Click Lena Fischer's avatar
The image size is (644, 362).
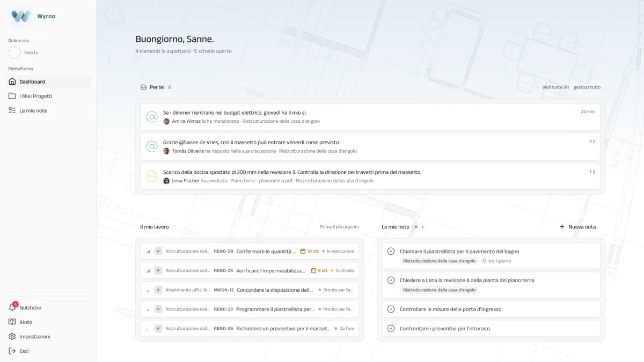click(x=166, y=181)
